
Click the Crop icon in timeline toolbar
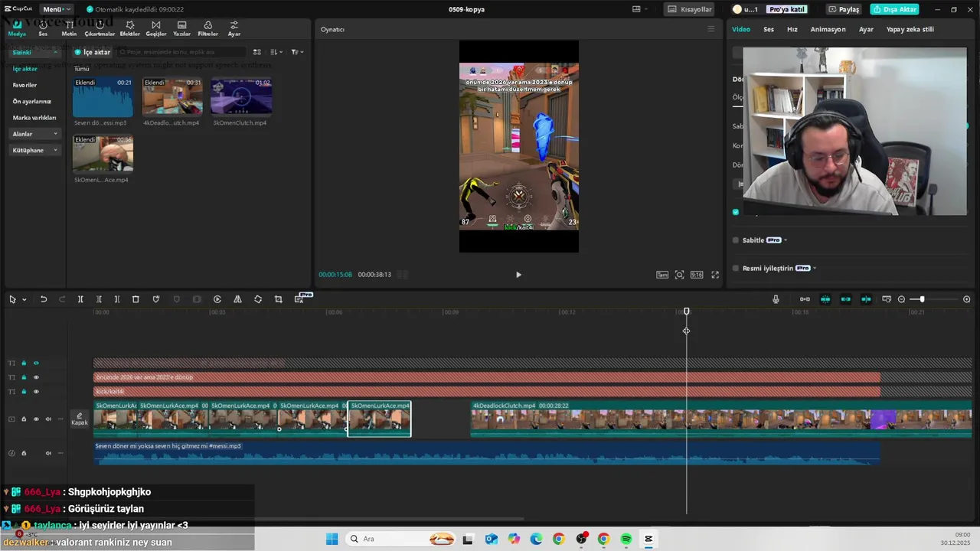[279, 299]
